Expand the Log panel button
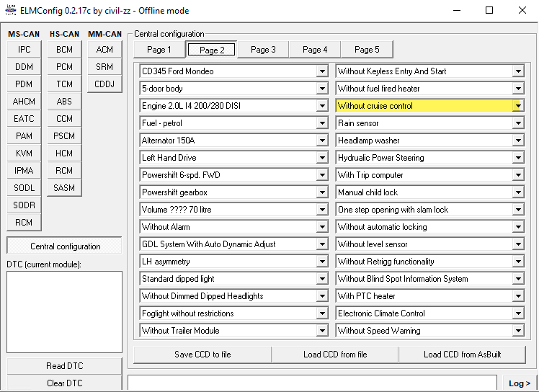Screen dimensions: 539x392 [519, 383]
